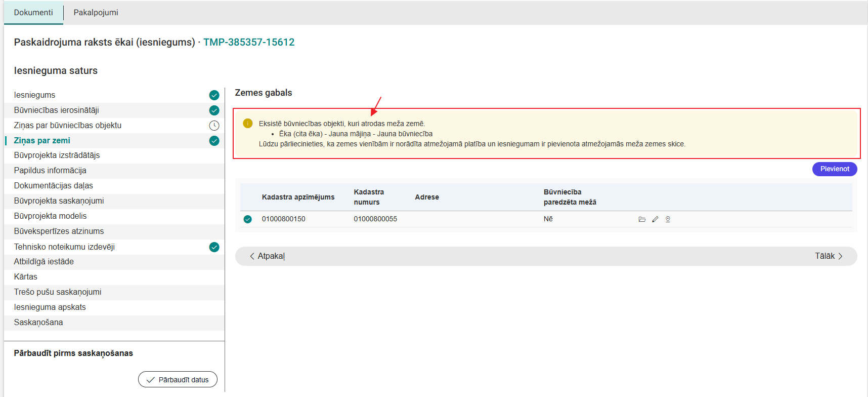Click the map pin location icon
The image size is (868, 397).
tap(668, 219)
